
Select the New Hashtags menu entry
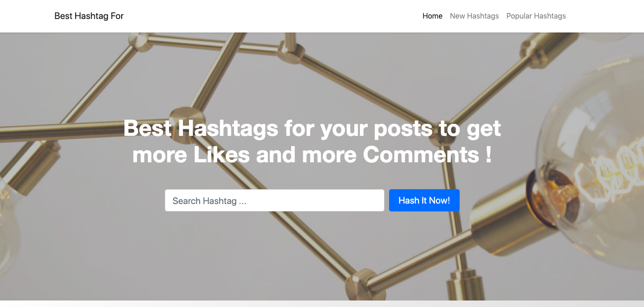(x=474, y=16)
